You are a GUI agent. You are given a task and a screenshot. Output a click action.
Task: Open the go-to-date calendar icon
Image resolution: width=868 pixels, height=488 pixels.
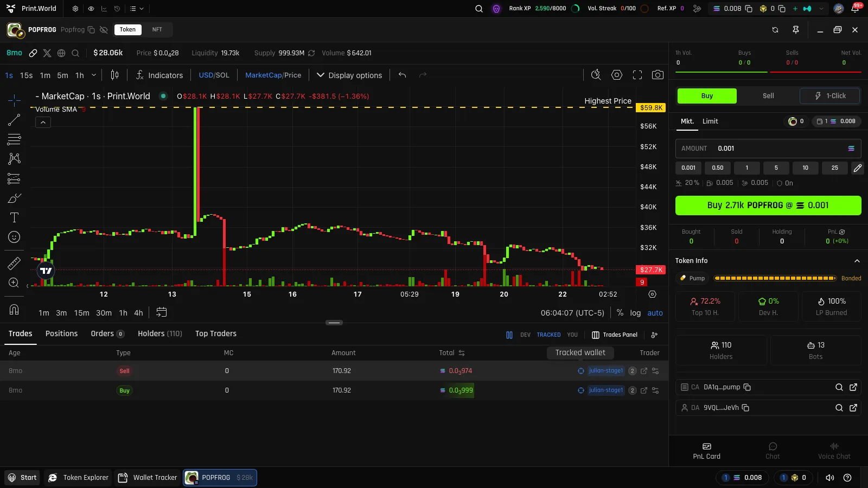(x=162, y=312)
